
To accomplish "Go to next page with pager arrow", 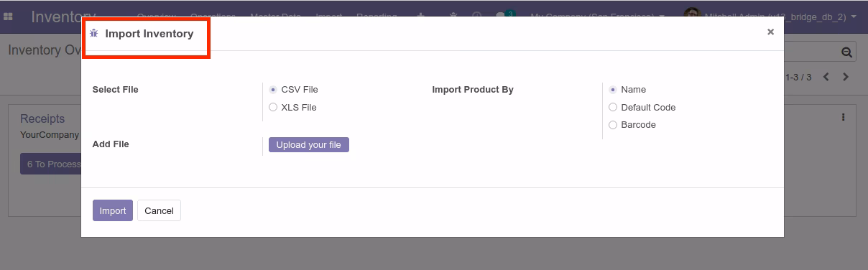I will (x=846, y=77).
